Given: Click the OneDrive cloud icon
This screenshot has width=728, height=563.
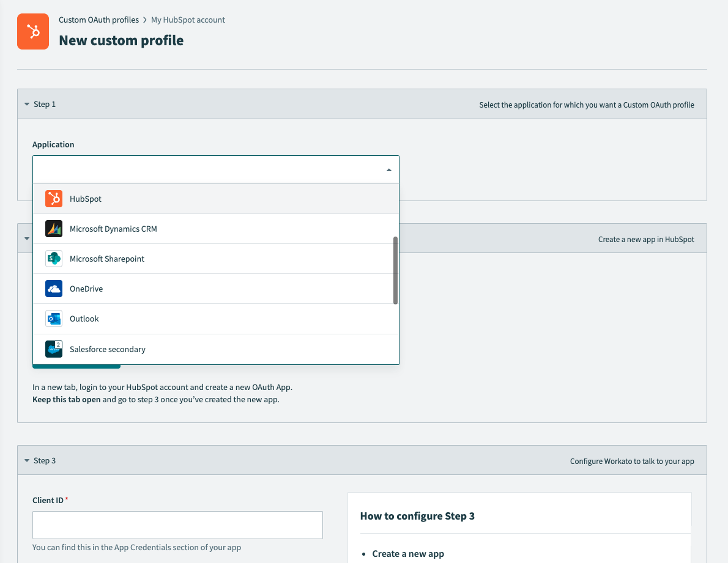Looking at the screenshot, I should point(53,288).
